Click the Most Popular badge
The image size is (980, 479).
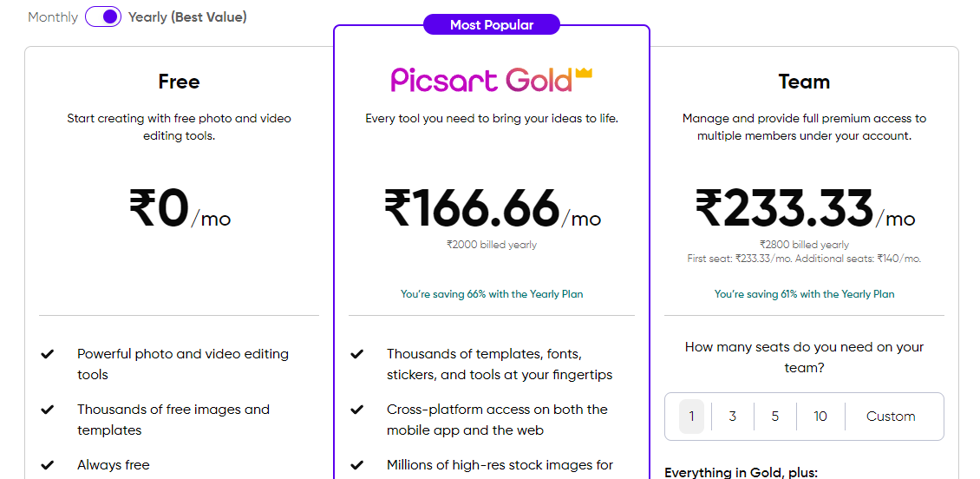point(492,25)
